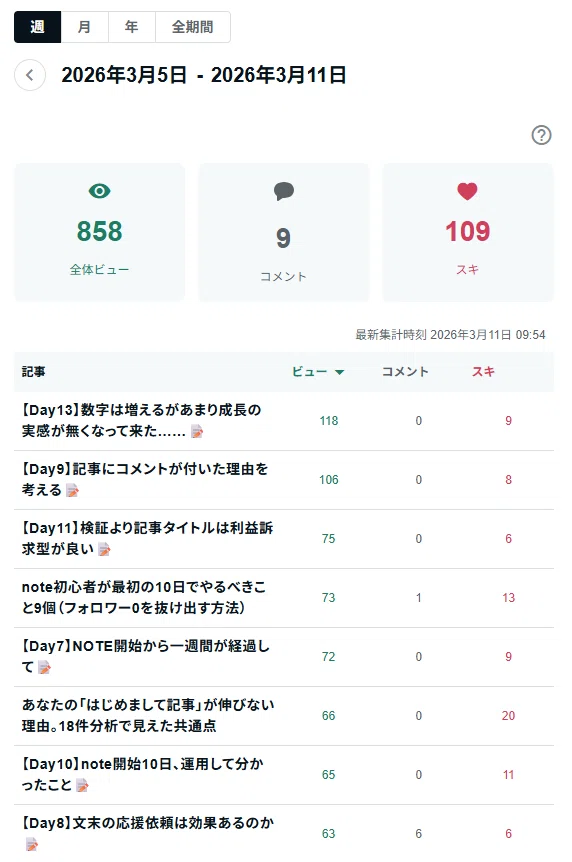This screenshot has height=862, width=572.
Task: Click edit icon beside Day13 article
Action: tap(197, 432)
